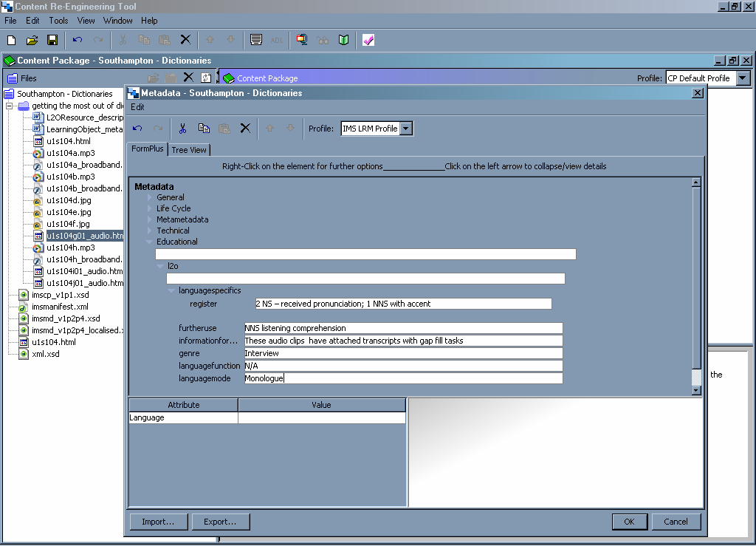The width and height of the screenshot is (756, 546).
Task: Open the Tools menu
Action: coord(58,21)
